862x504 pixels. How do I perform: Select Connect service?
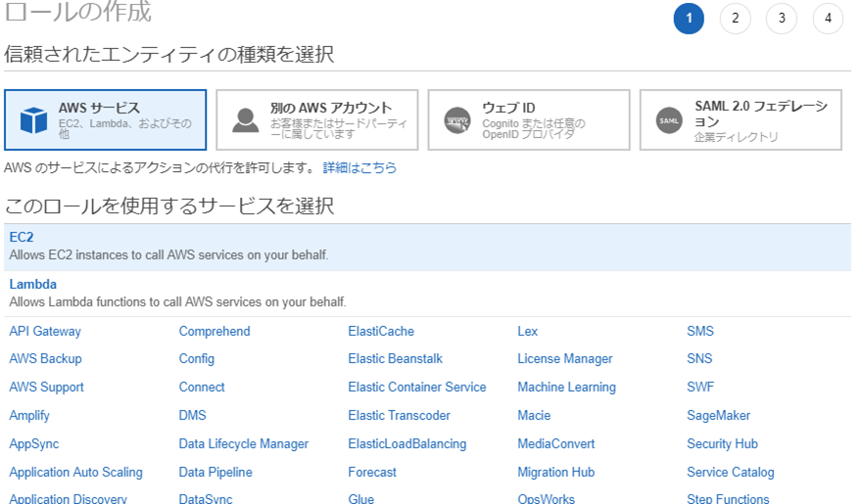(x=202, y=388)
